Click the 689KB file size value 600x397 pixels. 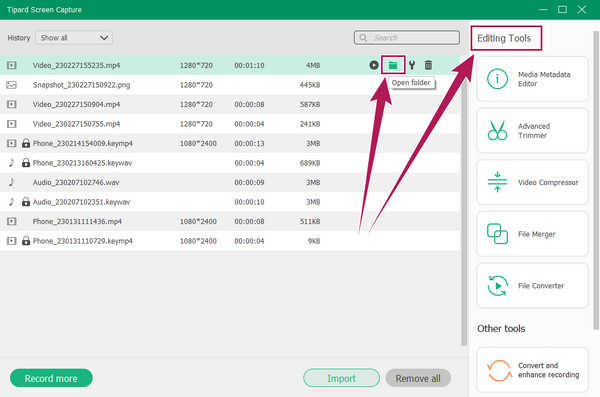(310, 163)
